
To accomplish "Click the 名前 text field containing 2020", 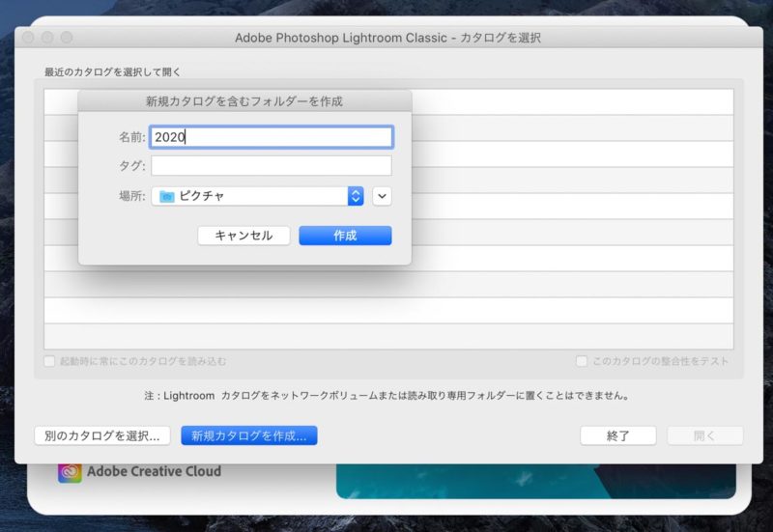I will [x=272, y=137].
